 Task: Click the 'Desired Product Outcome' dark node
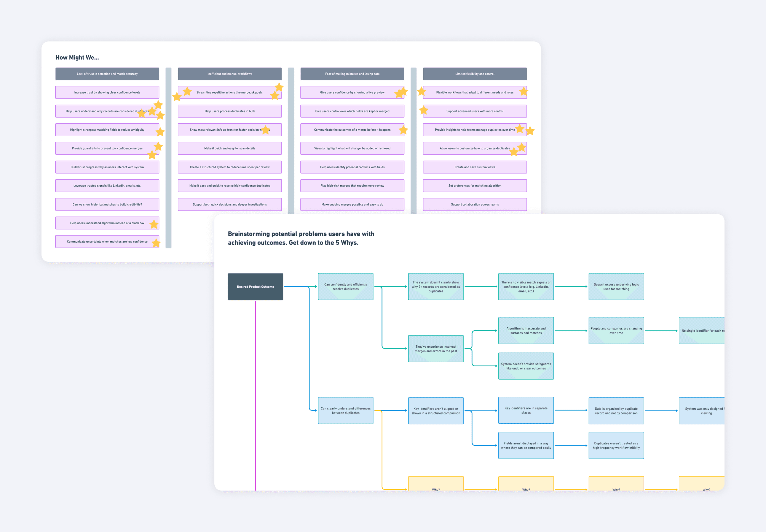255,286
